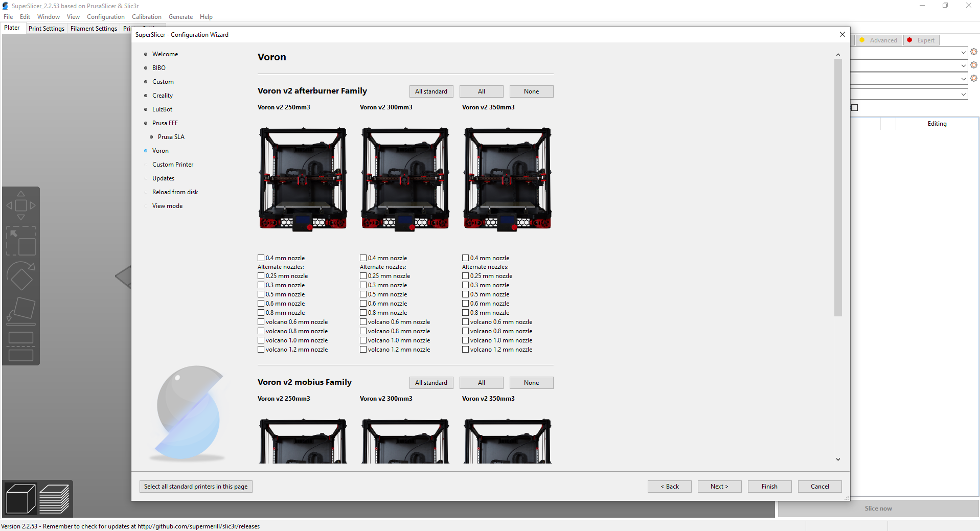Click the mobius Voron v2 250mm3 printer image
980x531 pixels.
(x=303, y=441)
